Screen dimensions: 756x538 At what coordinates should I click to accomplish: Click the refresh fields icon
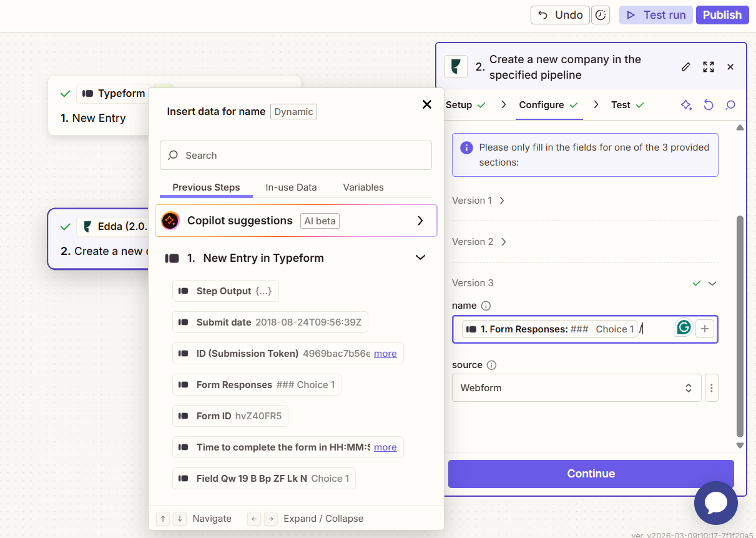pyautogui.click(x=708, y=105)
